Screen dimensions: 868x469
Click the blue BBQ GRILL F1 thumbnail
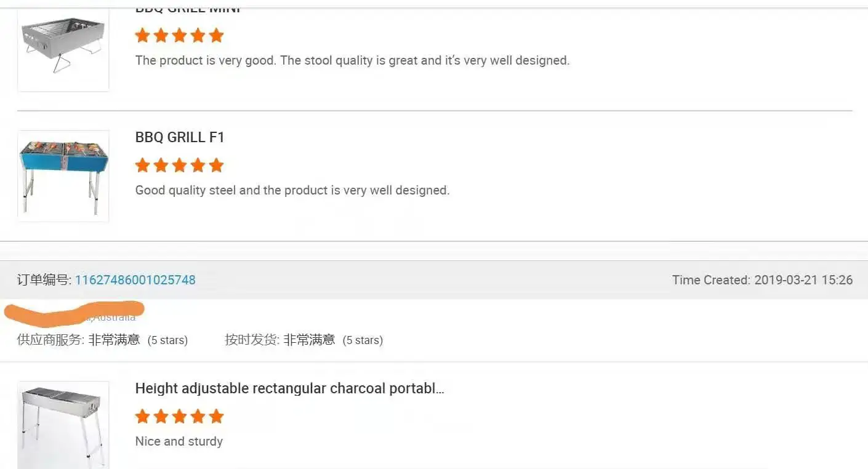(63, 176)
